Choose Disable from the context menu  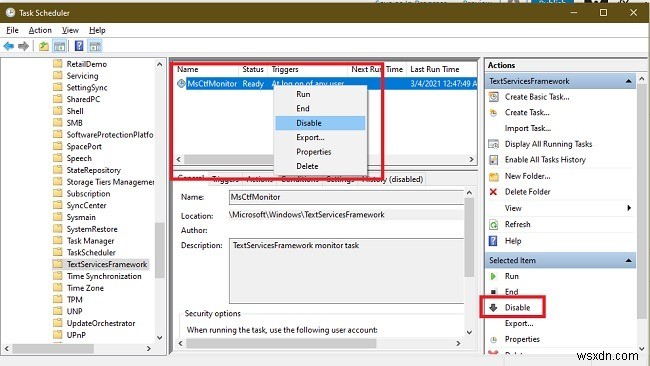(320, 123)
